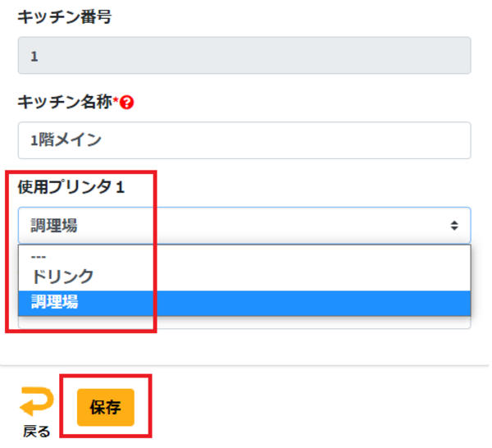492x448 pixels.
Task: Click the キッチン番号 label
Action: (x=64, y=17)
